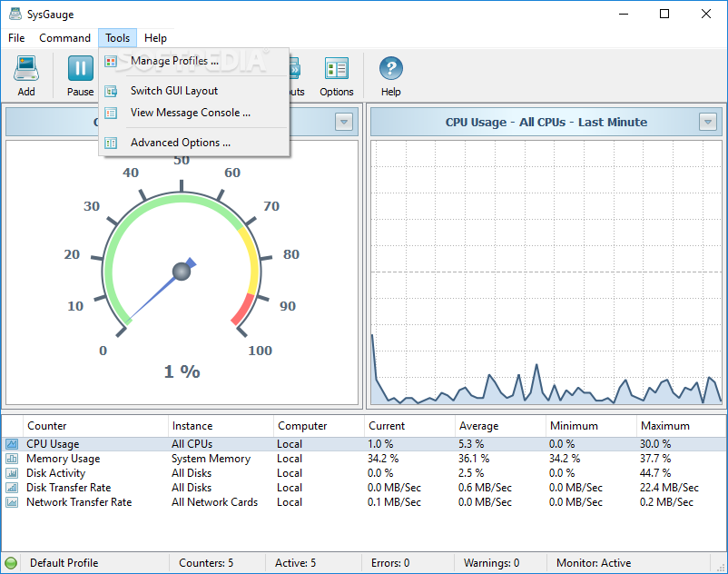Click the 44.7 % maximum disk value

coord(655,473)
